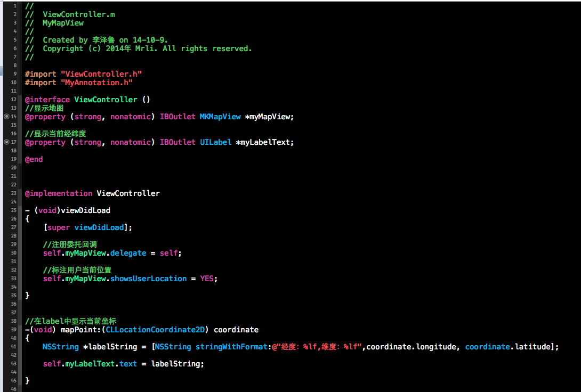Click the longitude property on line 41
The height and width of the screenshot is (392, 581).
[435, 347]
